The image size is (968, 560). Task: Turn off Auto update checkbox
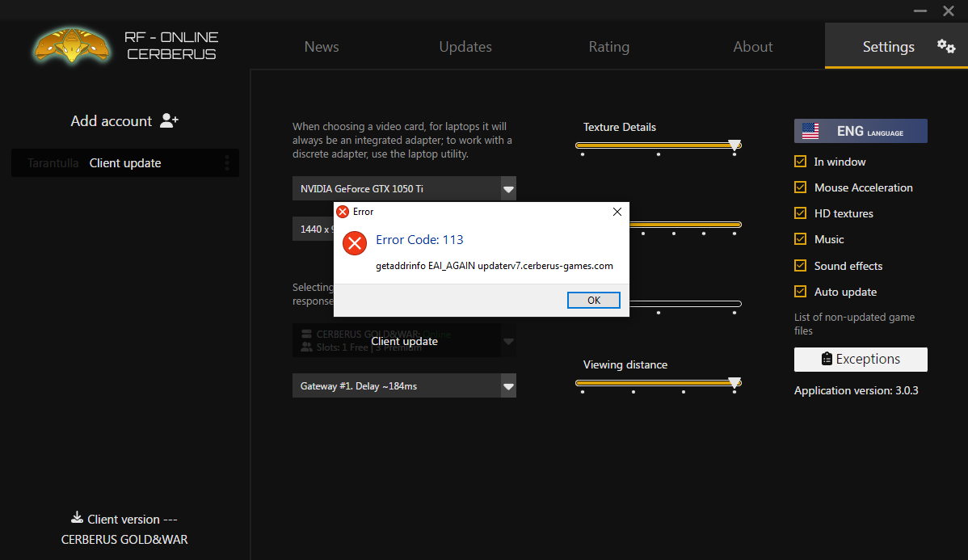pos(800,292)
